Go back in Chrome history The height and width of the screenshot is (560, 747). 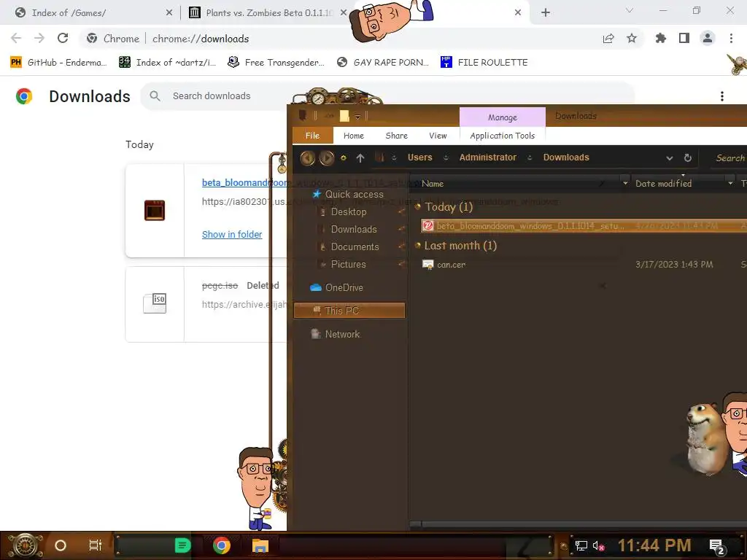click(x=16, y=38)
